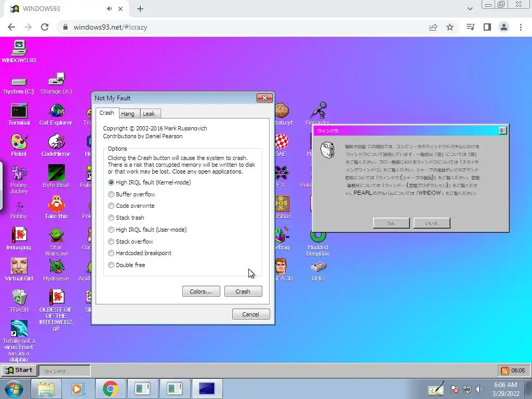Launch the Virtual Girl icon

pyautogui.click(x=19, y=270)
